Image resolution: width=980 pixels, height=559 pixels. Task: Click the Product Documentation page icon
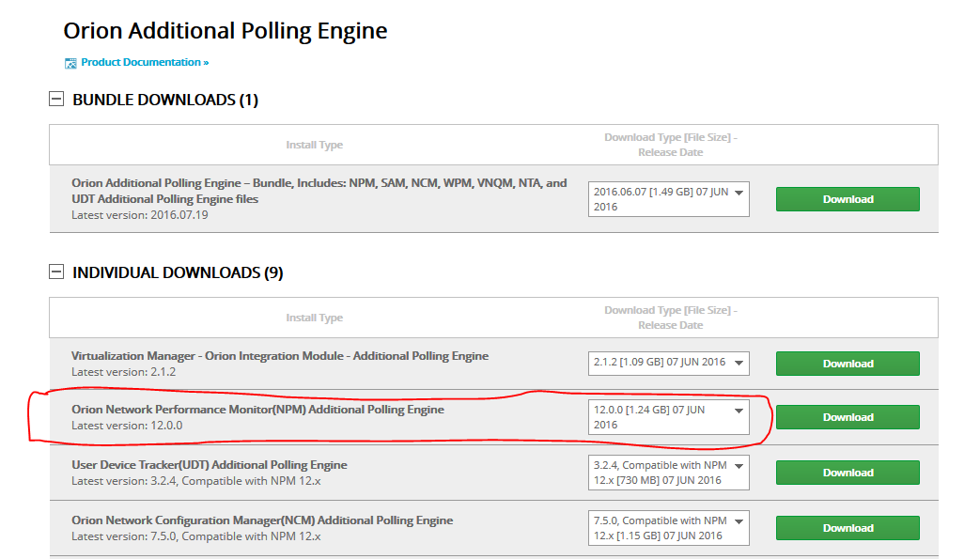click(70, 63)
